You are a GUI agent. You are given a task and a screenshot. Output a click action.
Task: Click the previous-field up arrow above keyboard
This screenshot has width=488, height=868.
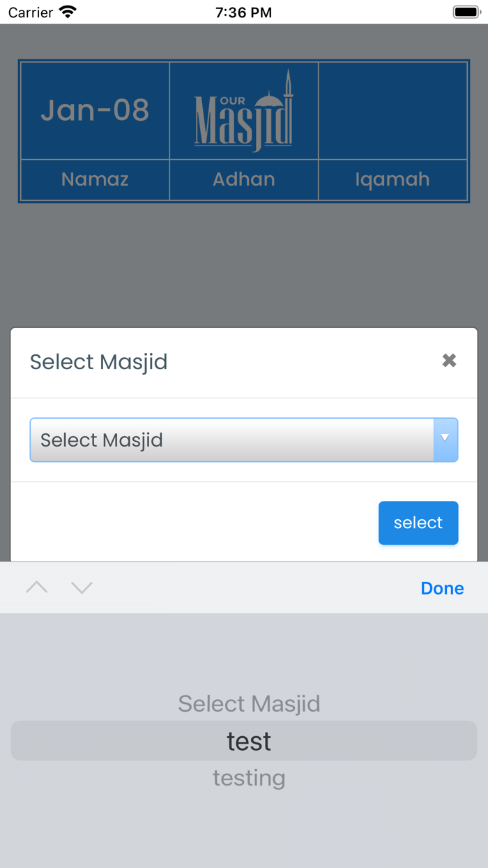pyautogui.click(x=36, y=588)
